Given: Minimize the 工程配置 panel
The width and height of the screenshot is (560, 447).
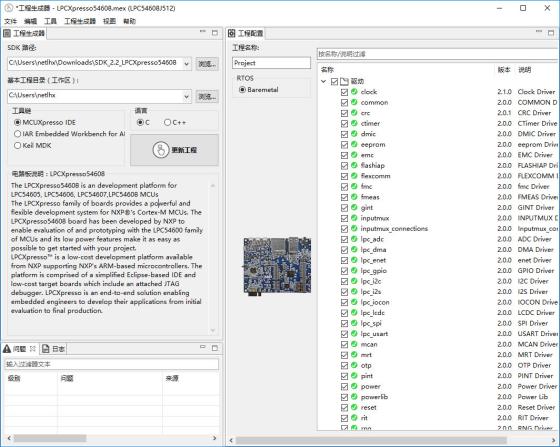Looking at the screenshot, I should pyautogui.click(x=539, y=32).
